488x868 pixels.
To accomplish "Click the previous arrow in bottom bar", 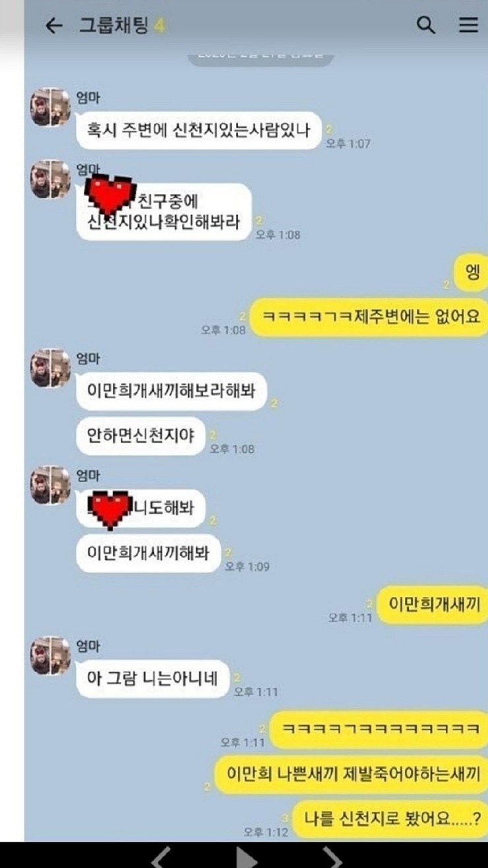I will point(162,856).
